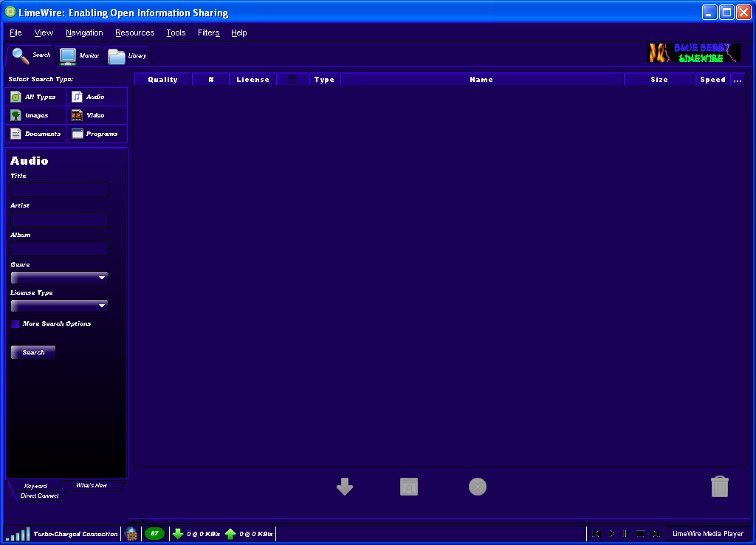Click the green 87 connection indicator

(x=155, y=533)
